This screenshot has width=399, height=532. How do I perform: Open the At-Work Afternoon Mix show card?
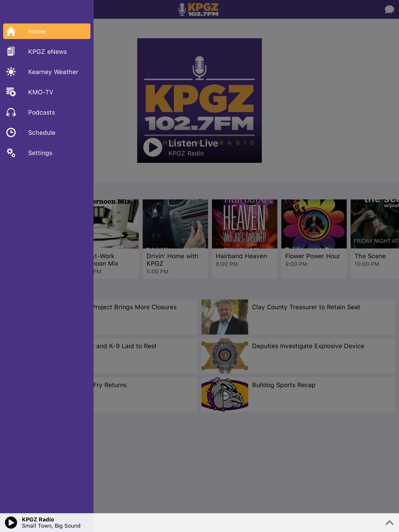pyautogui.click(x=116, y=239)
